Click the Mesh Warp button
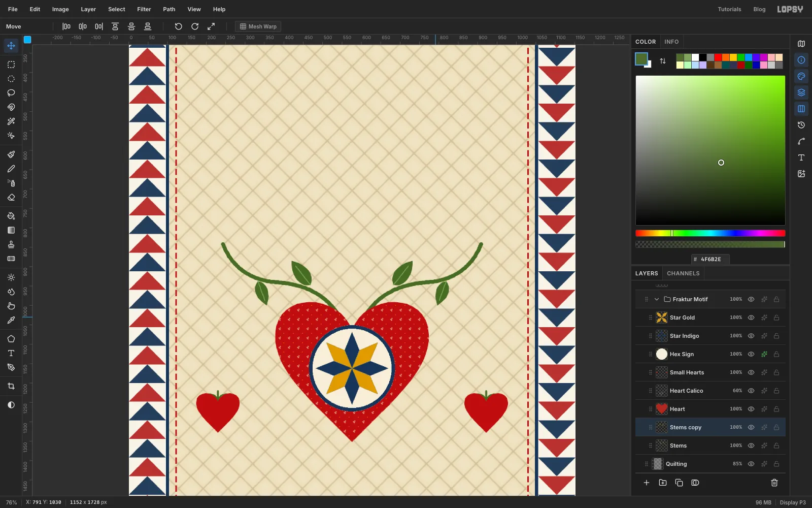Image resolution: width=812 pixels, height=508 pixels. point(258,26)
